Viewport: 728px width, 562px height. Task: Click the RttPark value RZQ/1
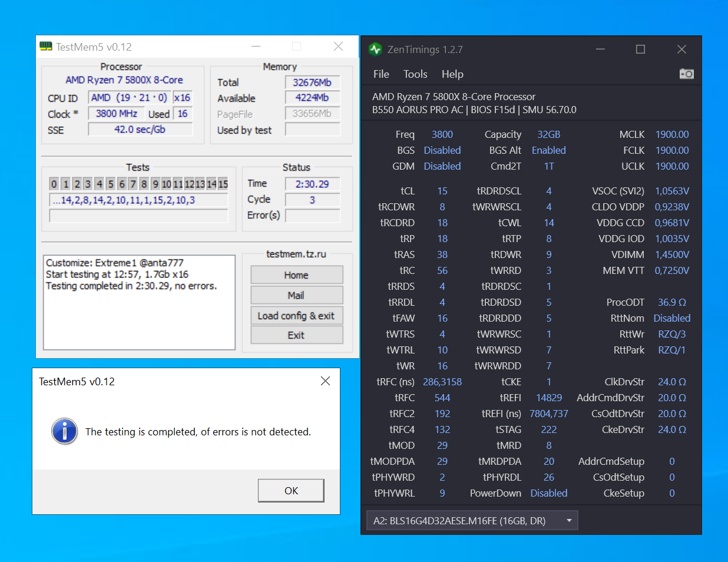(x=672, y=350)
